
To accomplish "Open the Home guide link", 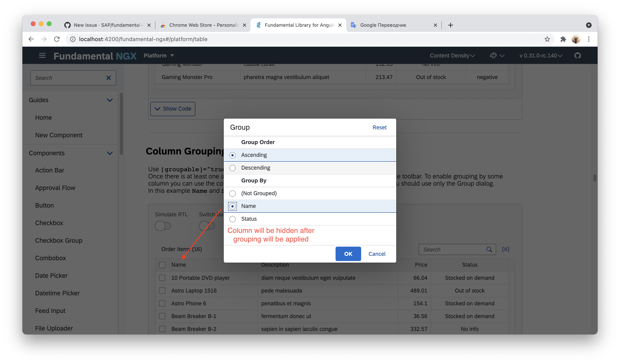I will click(44, 118).
